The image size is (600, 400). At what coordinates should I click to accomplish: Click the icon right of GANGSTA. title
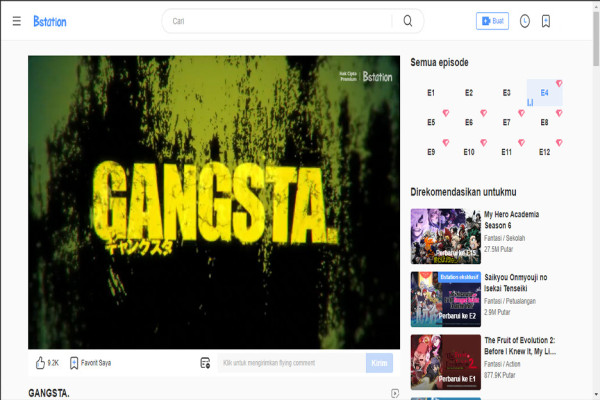(395, 393)
